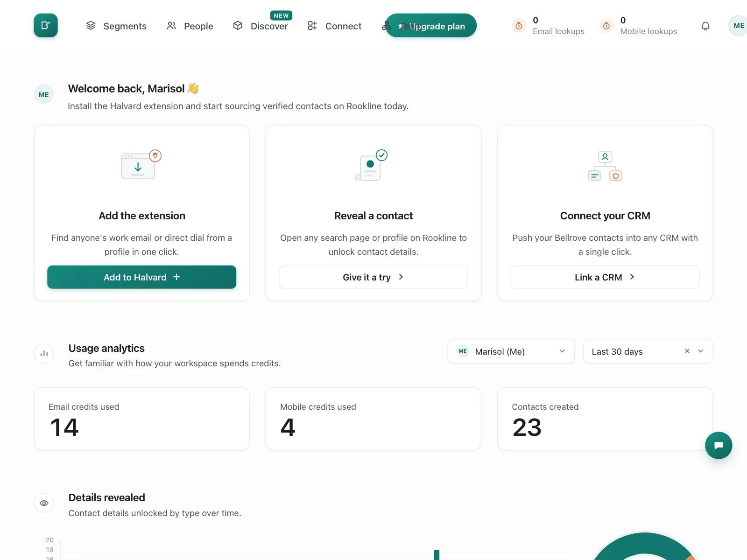The image size is (747, 560).
Task: Open the ME account avatar menu
Action: tap(739, 26)
